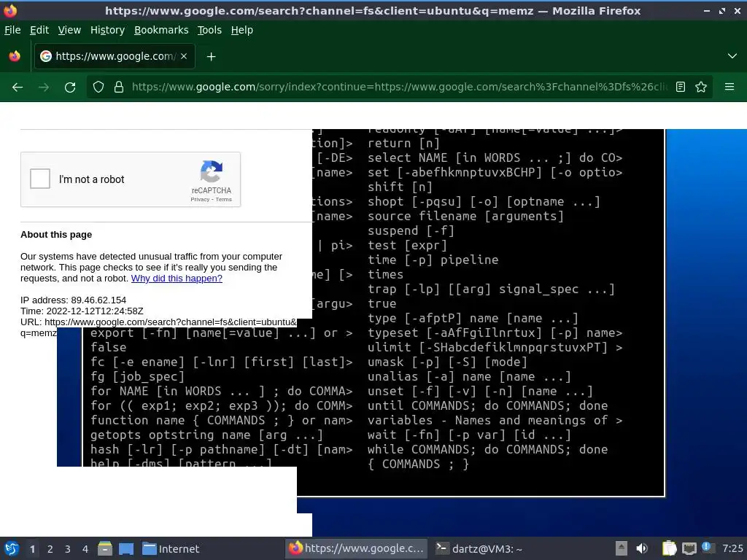The width and height of the screenshot is (747, 560).
Task: Click the network connection tray icon
Action: 689,548
